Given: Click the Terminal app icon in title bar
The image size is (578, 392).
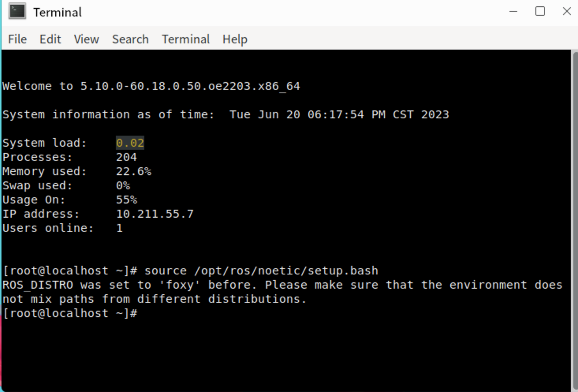Looking at the screenshot, I should (17, 11).
